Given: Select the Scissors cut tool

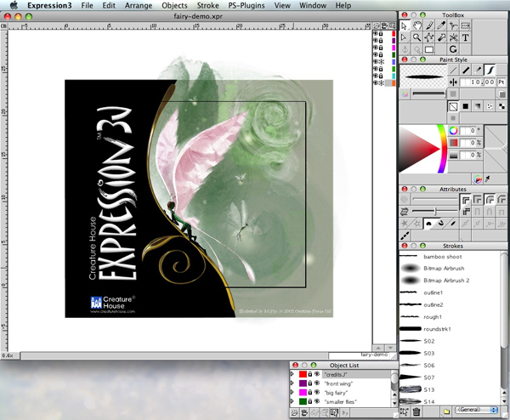Looking at the screenshot, I should click(x=453, y=37).
